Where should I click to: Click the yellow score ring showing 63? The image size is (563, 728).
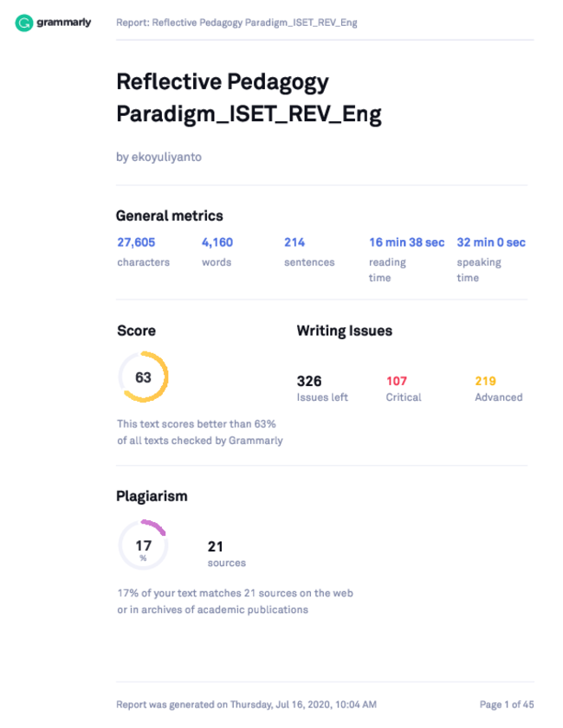pyautogui.click(x=143, y=377)
